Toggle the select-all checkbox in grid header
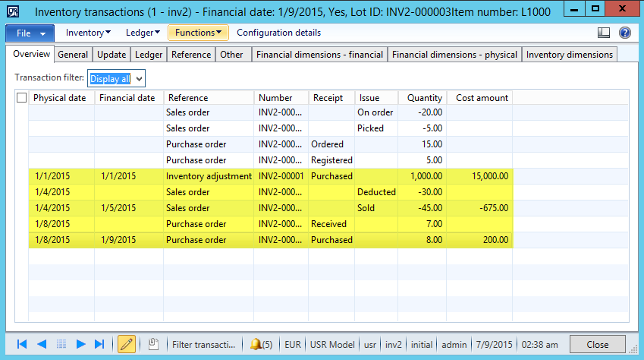Image resolution: width=644 pixels, height=360 pixels. pyautogui.click(x=21, y=97)
